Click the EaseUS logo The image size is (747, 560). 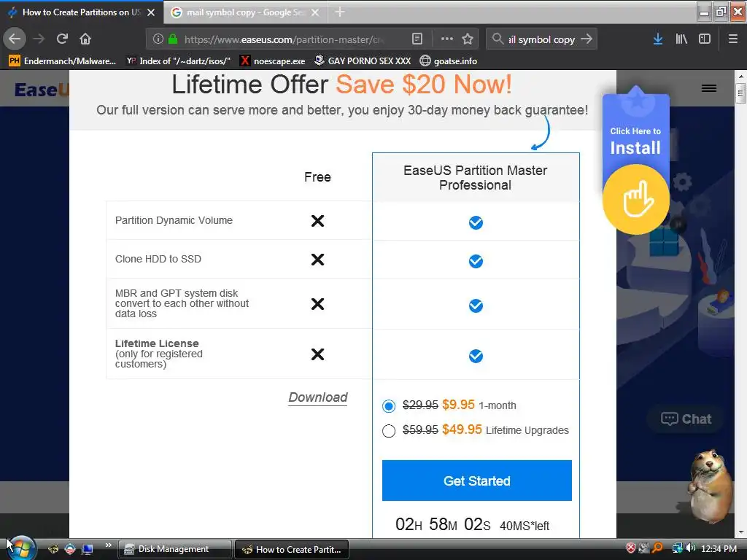(42, 89)
